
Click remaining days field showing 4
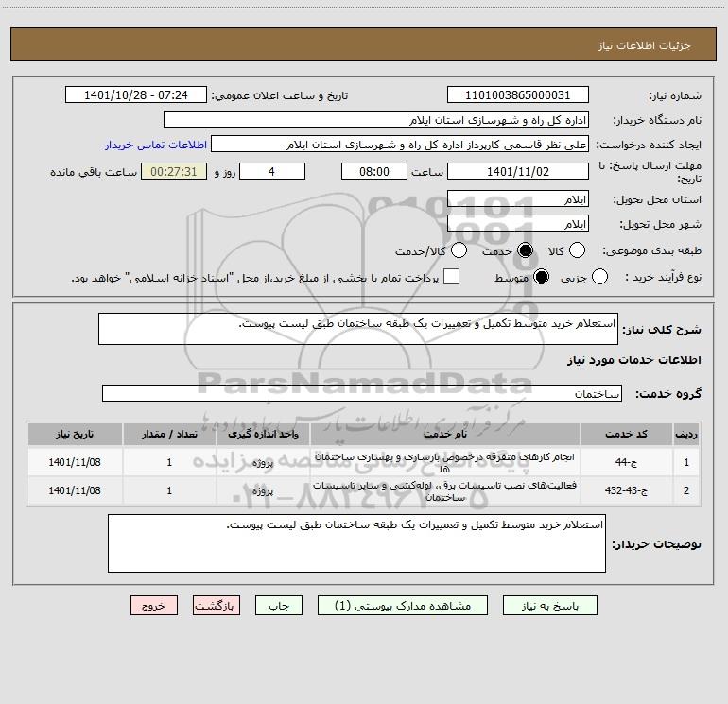272,171
